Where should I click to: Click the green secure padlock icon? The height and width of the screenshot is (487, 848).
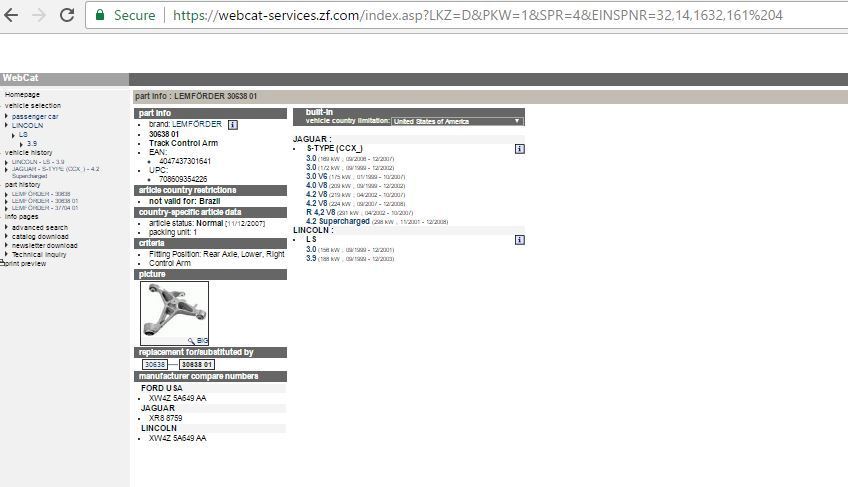click(100, 15)
